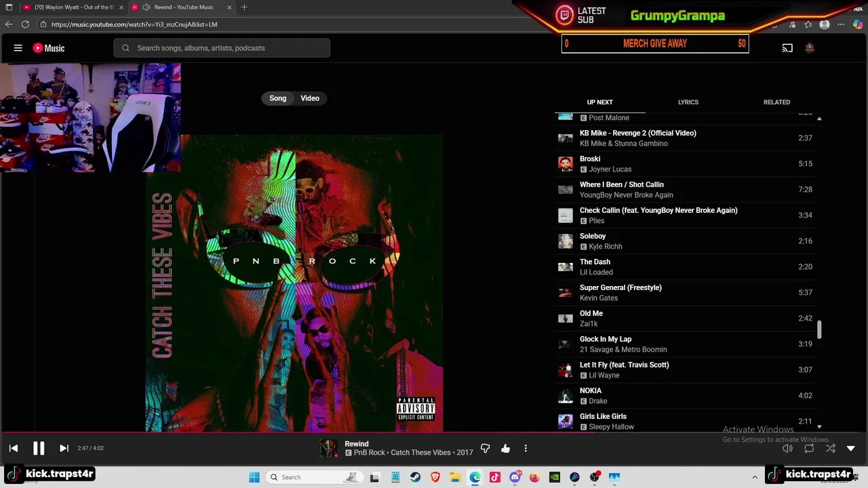Image resolution: width=868 pixels, height=488 pixels.
Task: Open the RELATED tab
Action: [x=776, y=102]
